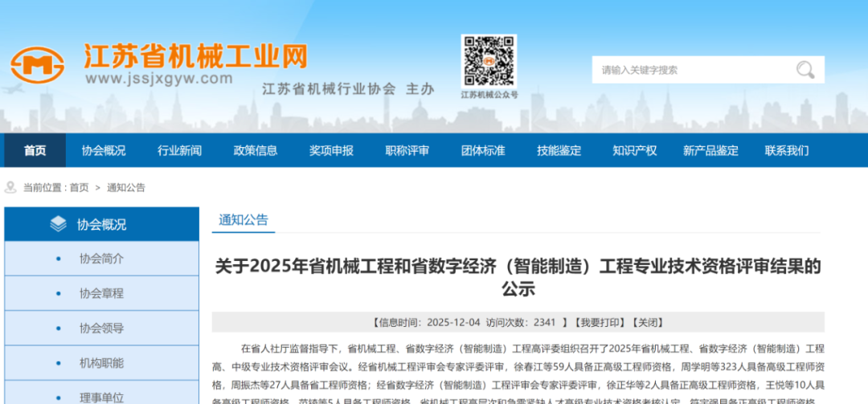Open the 行业新闻 menu item
Image resolution: width=868 pixels, height=404 pixels.
[x=179, y=150]
